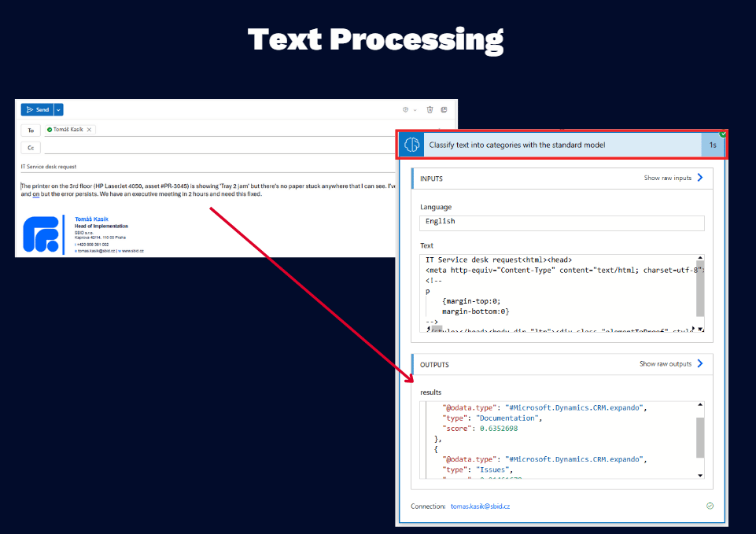Click the Tomáš Kasík recipient chip
This screenshot has width=756, height=534.
coord(70,130)
